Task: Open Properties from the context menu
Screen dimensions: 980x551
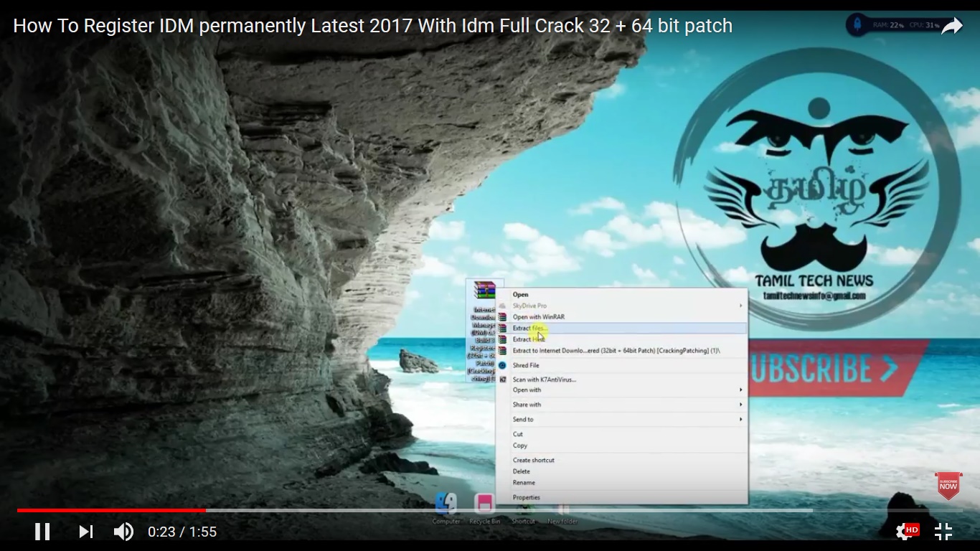Action: [x=622, y=497]
